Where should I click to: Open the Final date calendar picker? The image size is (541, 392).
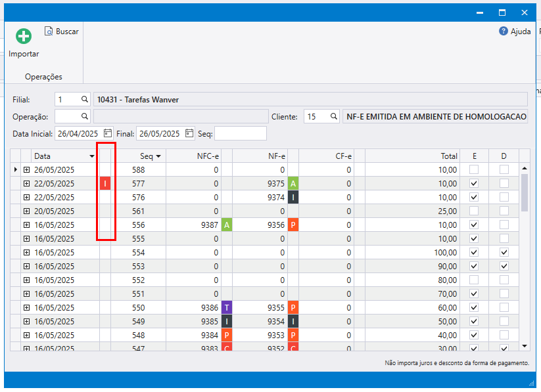click(189, 133)
